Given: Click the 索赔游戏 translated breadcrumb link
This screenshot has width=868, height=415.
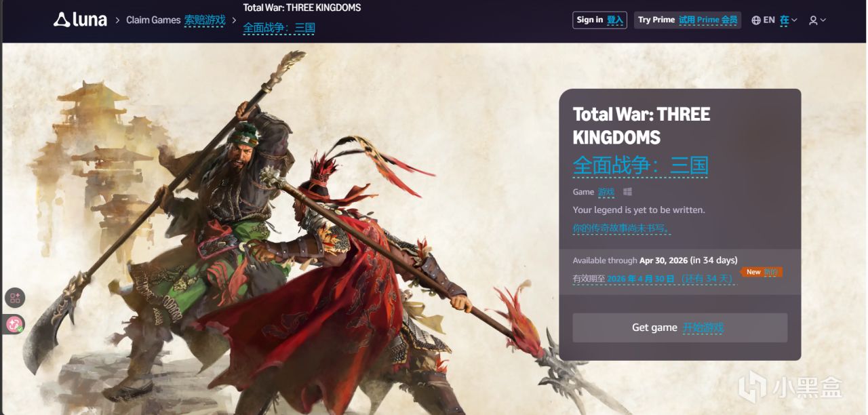Looking at the screenshot, I should 205,20.
